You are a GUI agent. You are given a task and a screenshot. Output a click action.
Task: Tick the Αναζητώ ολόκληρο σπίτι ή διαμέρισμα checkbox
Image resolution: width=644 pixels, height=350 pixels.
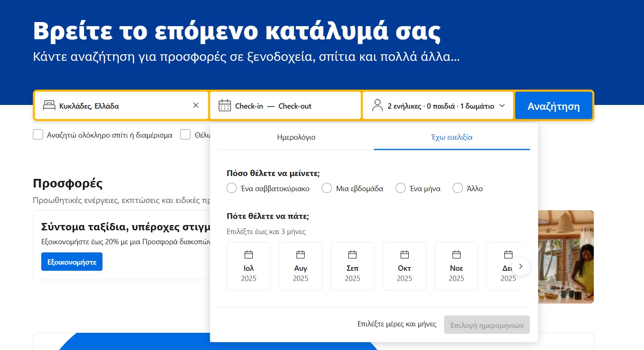point(38,135)
